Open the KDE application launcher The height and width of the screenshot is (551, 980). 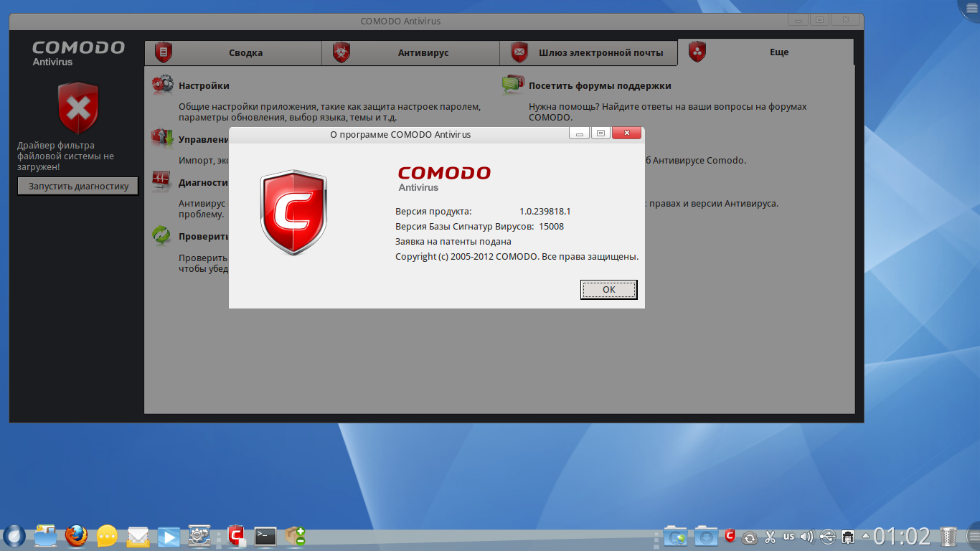click(x=14, y=535)
